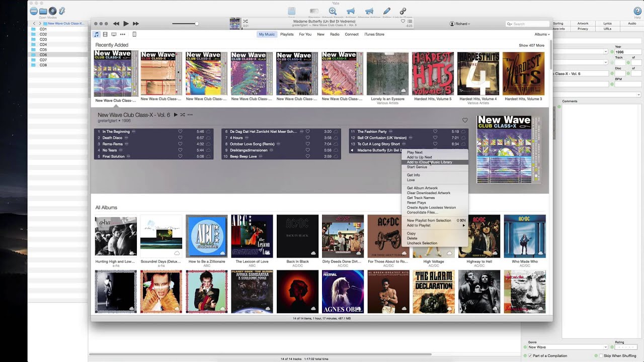Click ellipsis on Final Solution track
The width and height of the screenshot is (644, 362).
click(x=129, y=156)
